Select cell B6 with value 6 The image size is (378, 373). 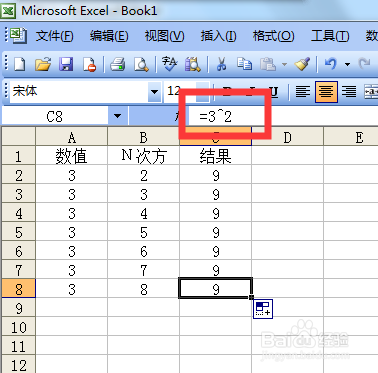pos(143,251)
